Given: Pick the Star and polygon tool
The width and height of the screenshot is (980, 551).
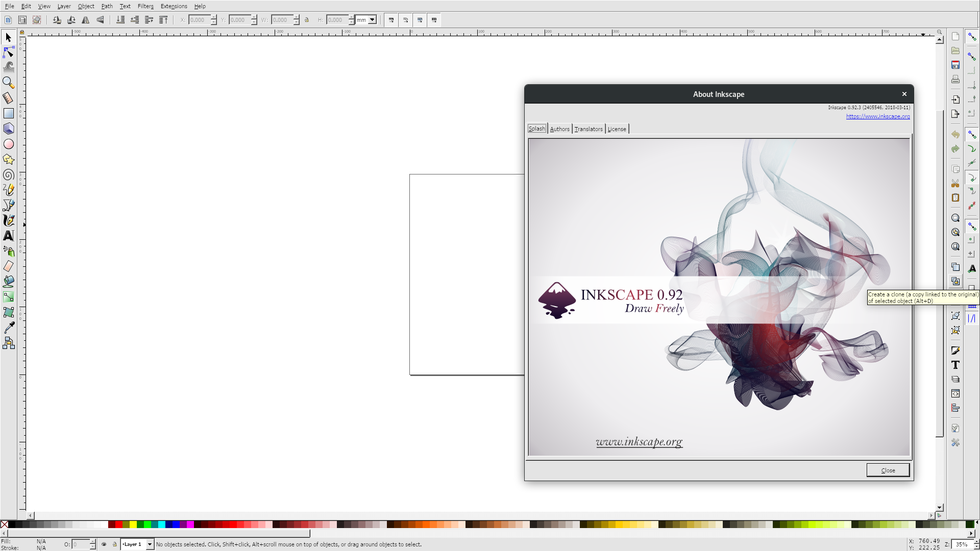Looking at the screenshot, I should 8,159.
